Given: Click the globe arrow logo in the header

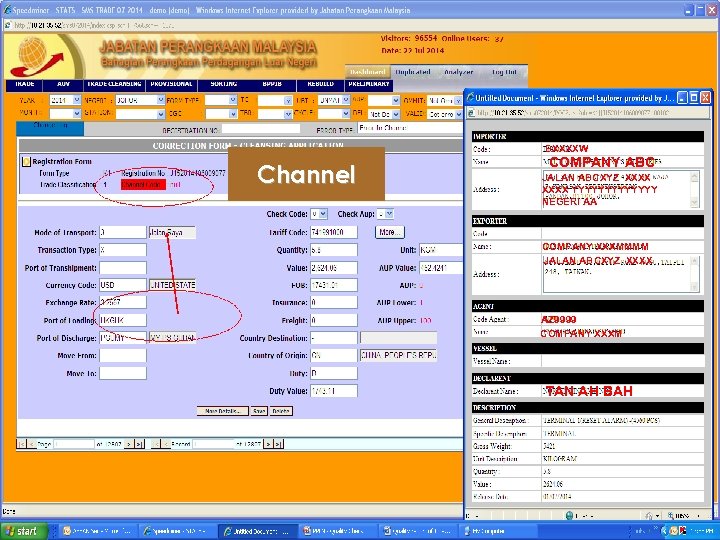Looking at the screenshot, I should tap(37, 57).
